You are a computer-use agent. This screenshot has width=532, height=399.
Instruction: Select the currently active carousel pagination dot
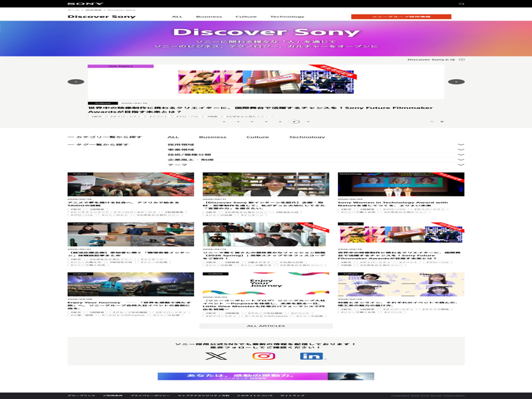pyautogui.click(x=294, y=122)
